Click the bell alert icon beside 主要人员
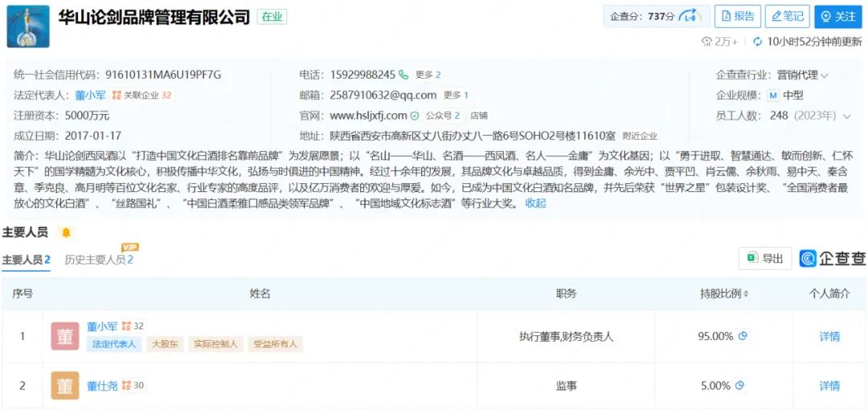This screenshot has height=414, width=868. pyautogui.click(x=67, y=232)
